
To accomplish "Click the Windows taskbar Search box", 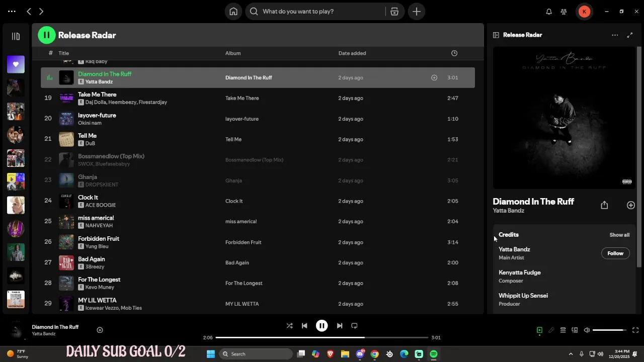I will (256, 354).
